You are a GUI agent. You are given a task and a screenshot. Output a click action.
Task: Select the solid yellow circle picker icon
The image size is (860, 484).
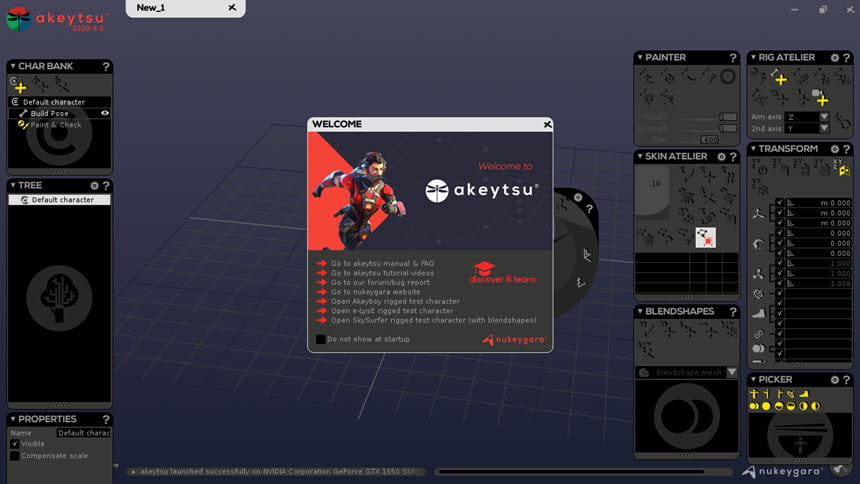766,406
